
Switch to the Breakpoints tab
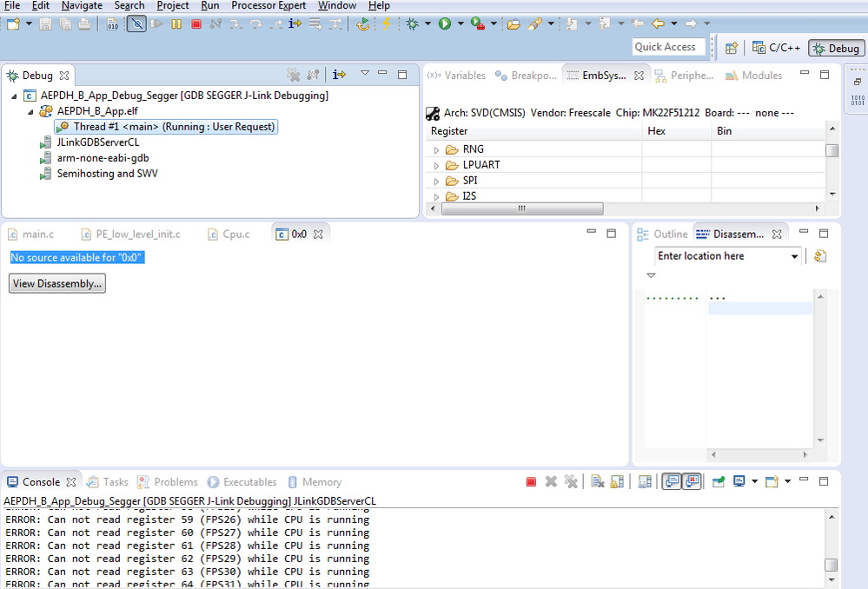(526, 76)
